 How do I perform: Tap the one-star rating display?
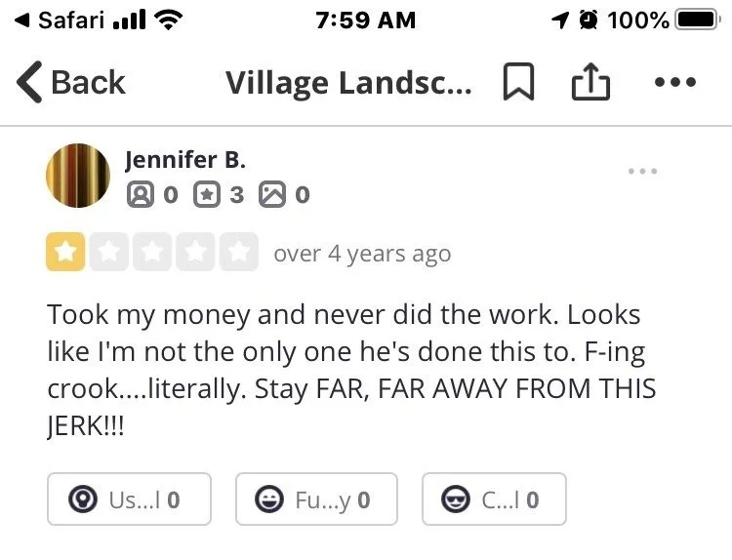pos(151,253)
